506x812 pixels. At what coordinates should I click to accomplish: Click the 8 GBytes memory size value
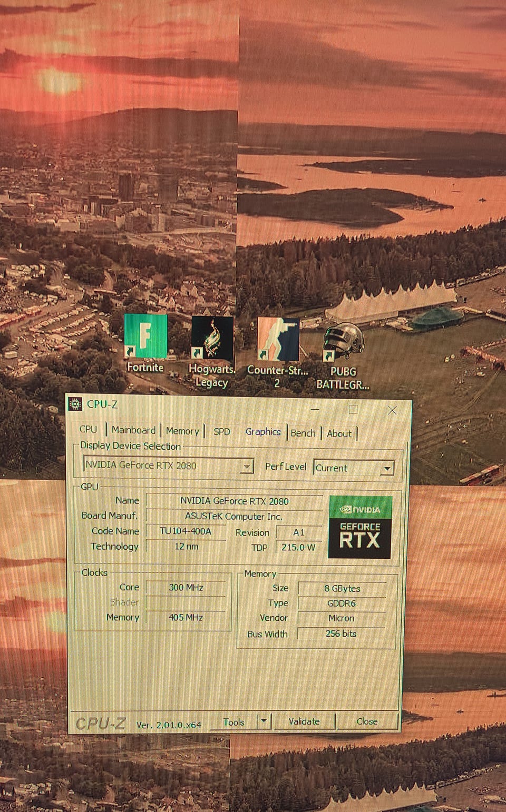[342, 588]
